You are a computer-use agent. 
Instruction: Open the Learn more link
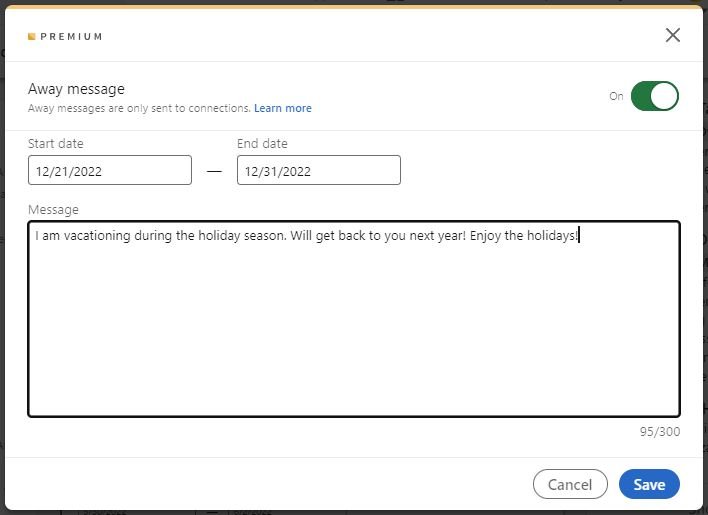tap(283, 108)
